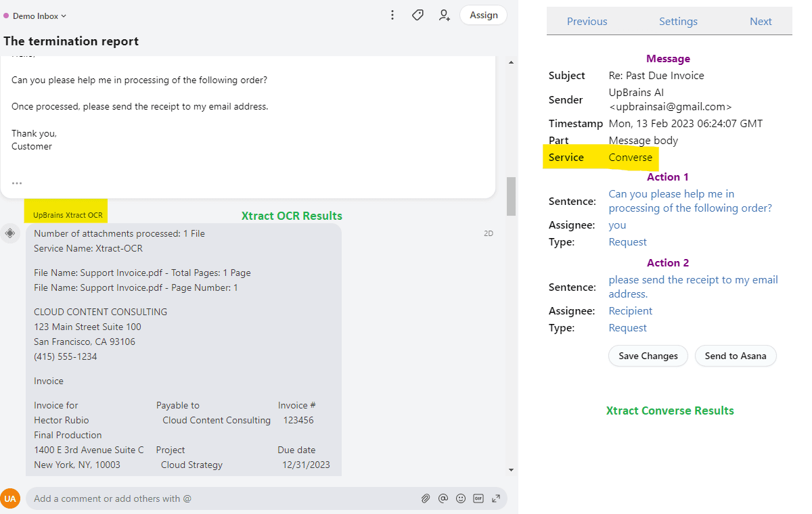Viewport: 812px width, 514px height.
Task: Click 'Number of attachments processed: 1 File'
Action: pyautogui.click(x=119, y=233)
